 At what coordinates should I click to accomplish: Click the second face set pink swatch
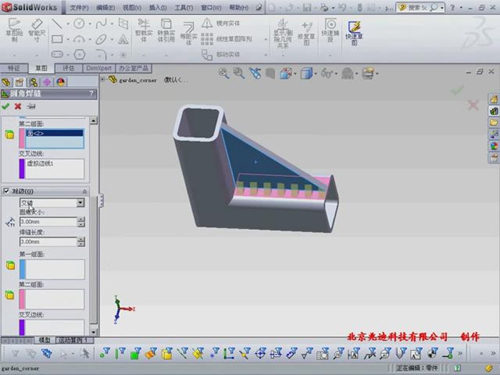click(x=22, y=139)
